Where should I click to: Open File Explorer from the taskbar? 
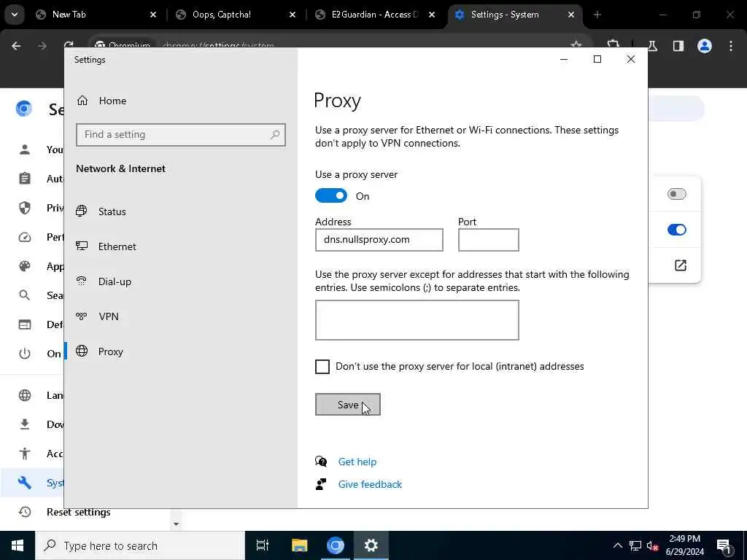tap(299, 545)
